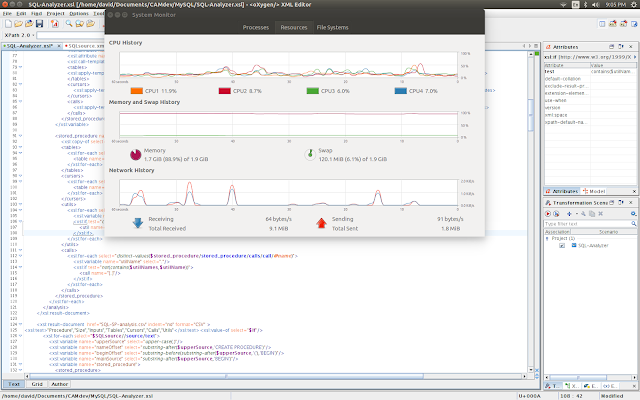
Task: Open the Options menu
Action: coord(79,13)
